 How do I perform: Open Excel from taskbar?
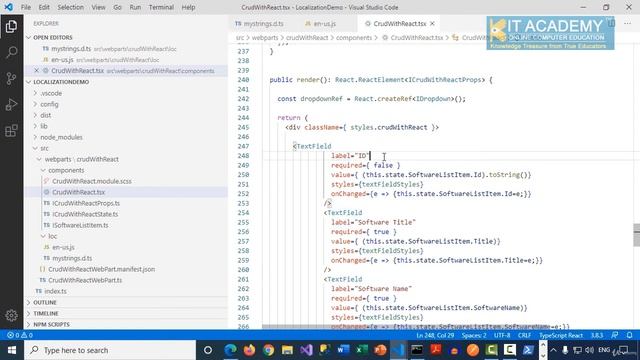coord(362,350)
